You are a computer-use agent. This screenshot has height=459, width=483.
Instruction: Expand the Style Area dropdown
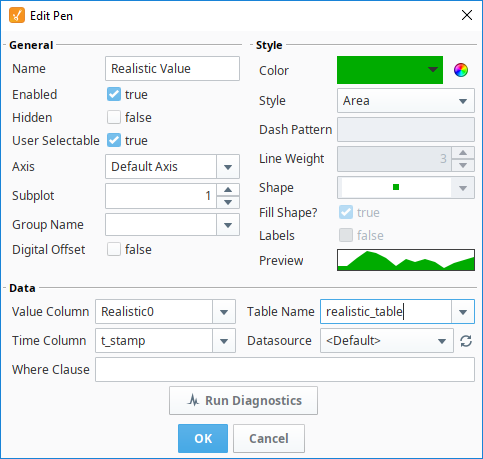(406, 101)
